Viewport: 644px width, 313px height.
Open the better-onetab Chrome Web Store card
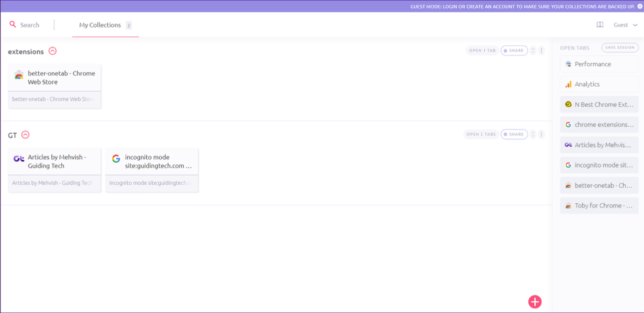click(54, 78)
